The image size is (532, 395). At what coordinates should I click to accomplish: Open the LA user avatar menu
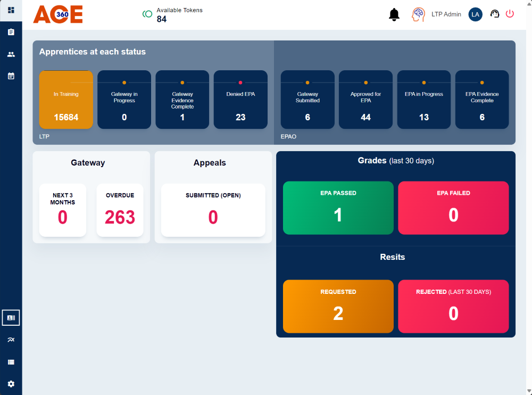(x=475, y=14)
